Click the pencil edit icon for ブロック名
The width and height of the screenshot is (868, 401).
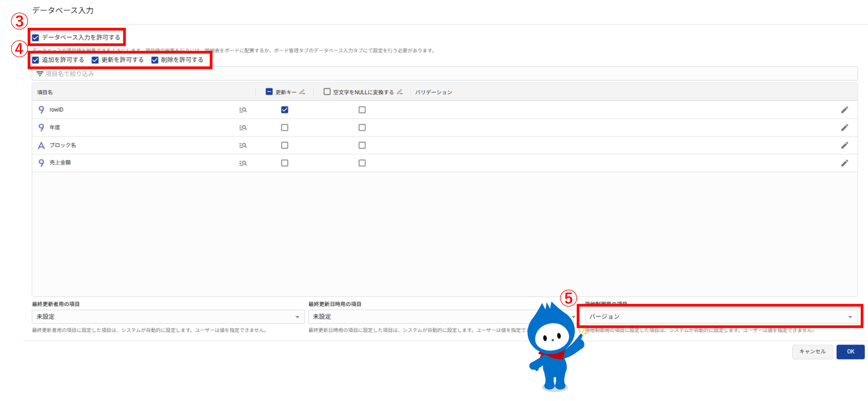pyautogui.click(x=844, y=145)
